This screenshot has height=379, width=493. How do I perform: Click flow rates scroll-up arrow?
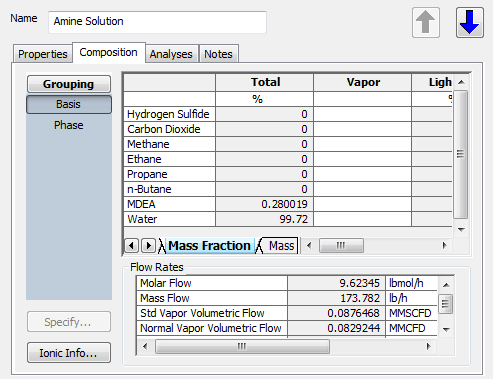tap(446, 285)
